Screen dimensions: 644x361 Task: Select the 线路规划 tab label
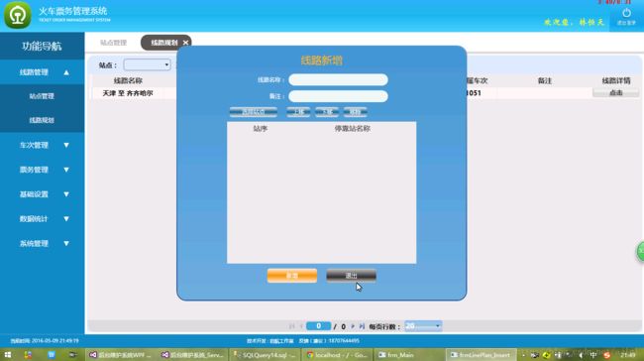pos(163,43)
